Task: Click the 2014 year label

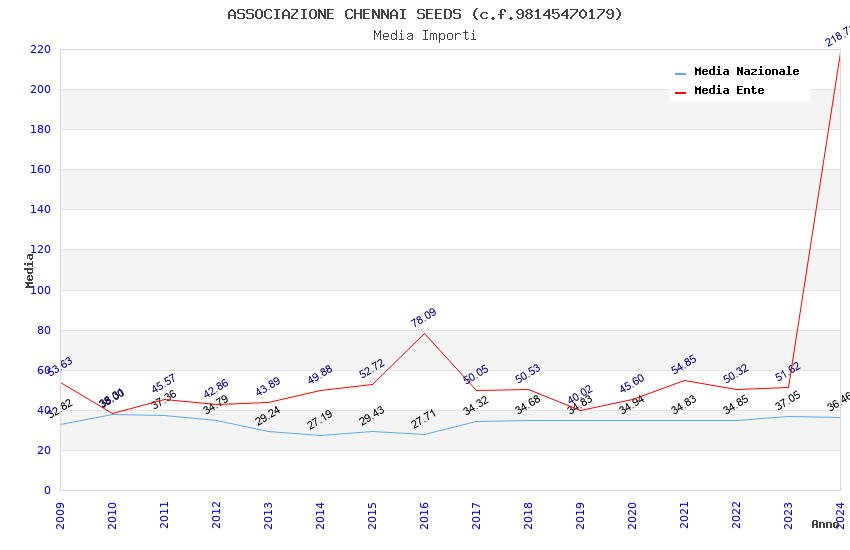Action: tap(320, 515)
